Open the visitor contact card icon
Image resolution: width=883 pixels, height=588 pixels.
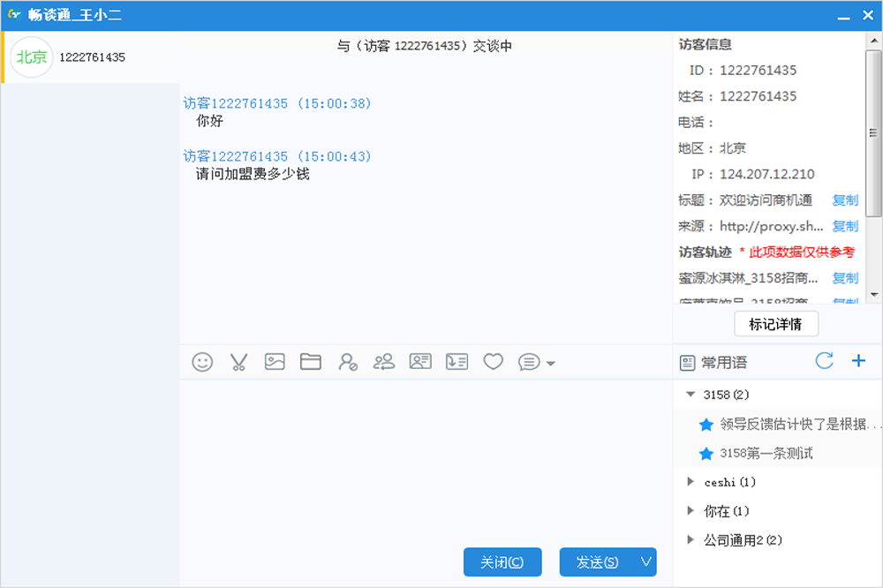click(x=420, y=361)
